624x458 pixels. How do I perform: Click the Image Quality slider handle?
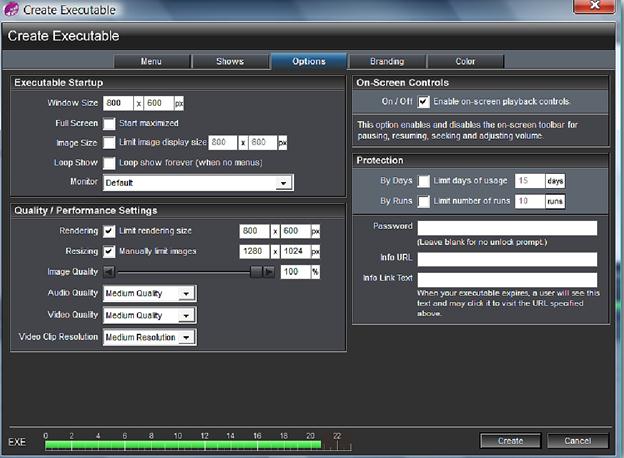tap(256, 272)
